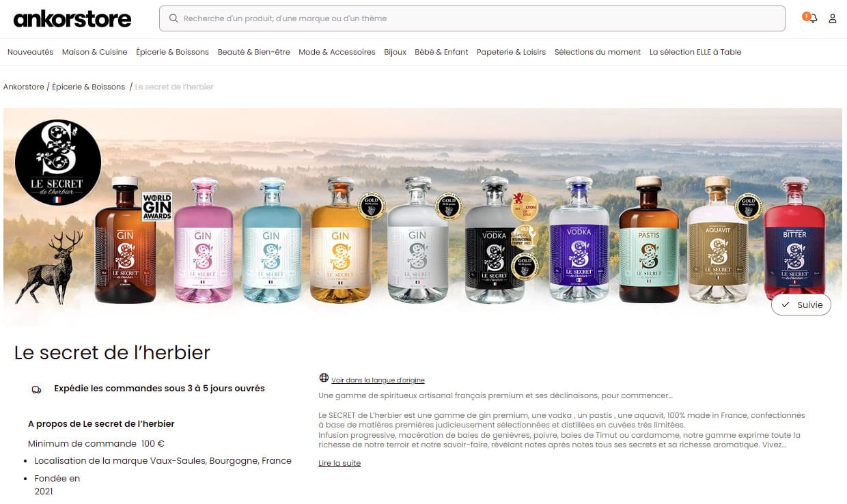Click the ankorstore logo
This screenshot has height=504, width=847.
pyautogui.click(x=72, y=18)
